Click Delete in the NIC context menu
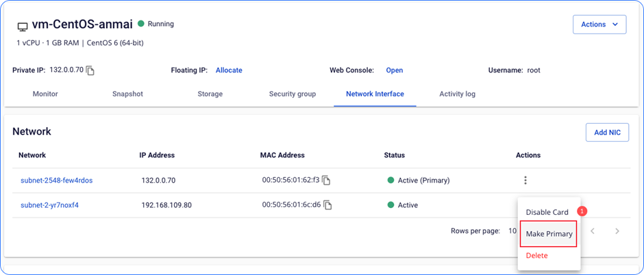 point(536,256)
